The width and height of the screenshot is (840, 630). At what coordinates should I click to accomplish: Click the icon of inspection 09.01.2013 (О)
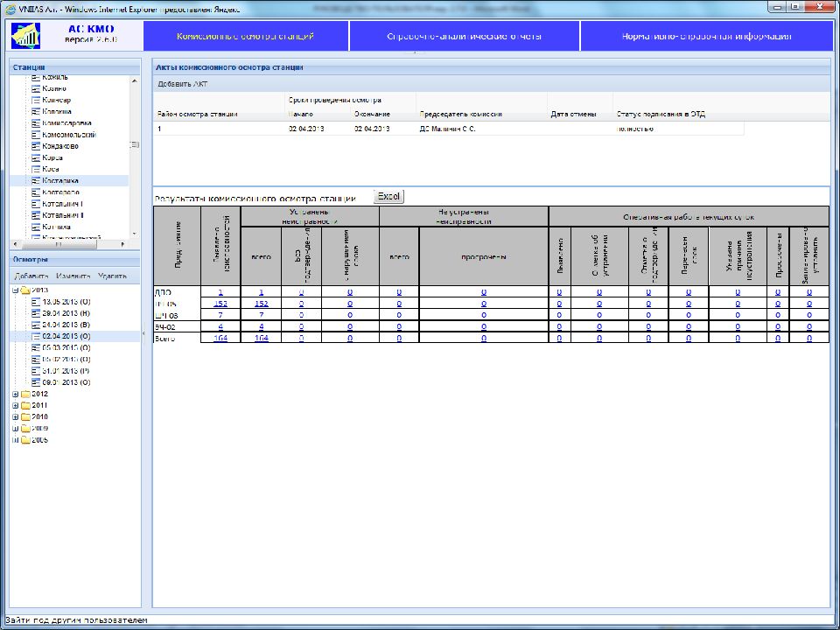coord(36,382)
